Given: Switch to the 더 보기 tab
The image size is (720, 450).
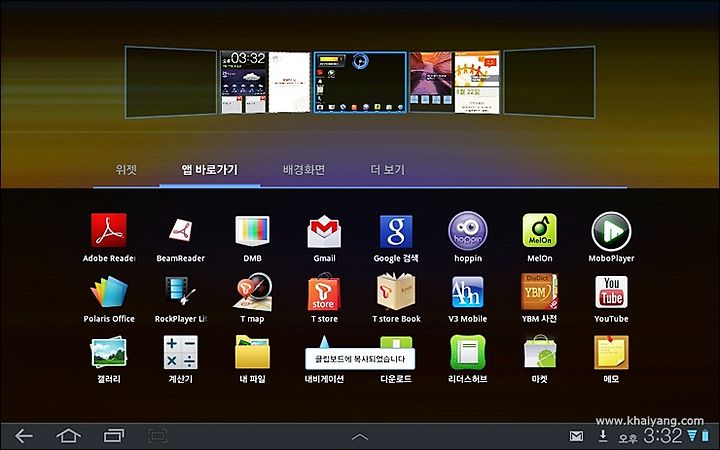Looking at the screenshot, I should click(388, 170).
